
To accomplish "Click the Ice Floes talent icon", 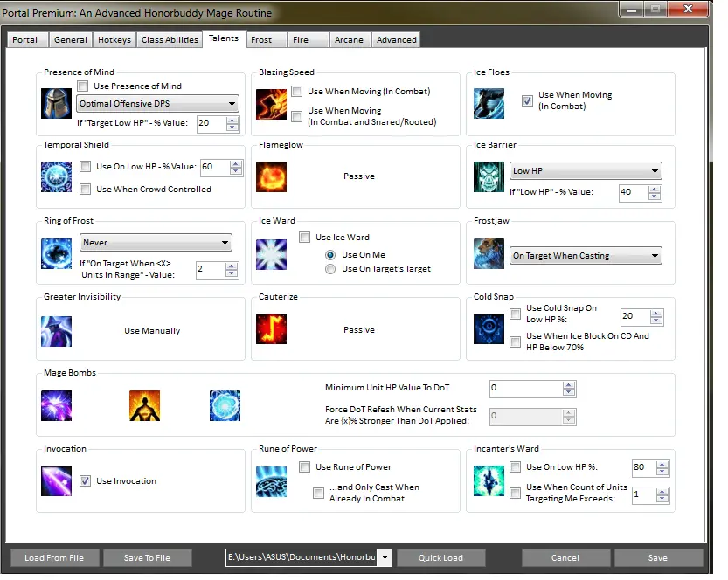I will tap(489, 103).
